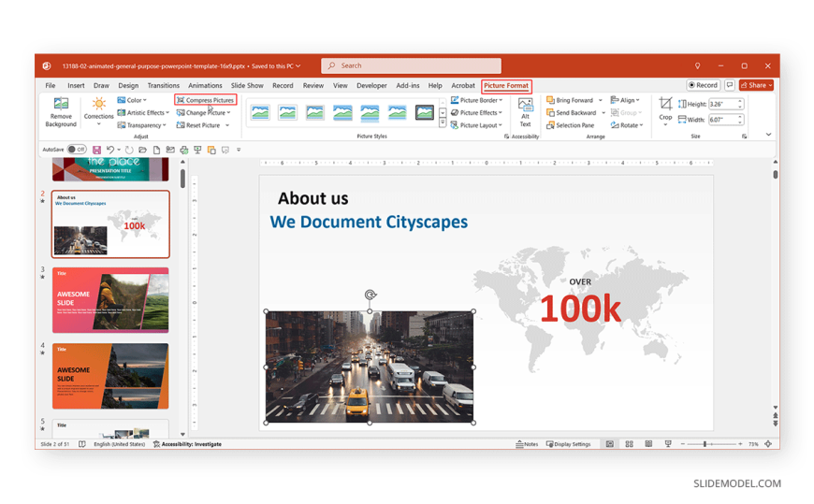This screenshot has height=504, width=814.
Task: Click the Email icon in quick toolbar
Action: click(170, 150)
